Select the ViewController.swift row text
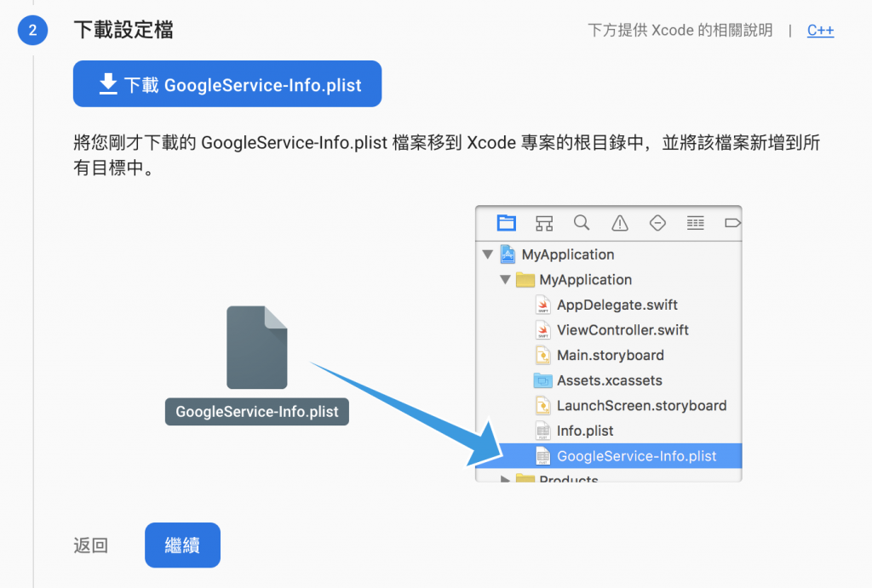Image resolution: width=872 pixels, height=588 pixels. click(622, 330)
